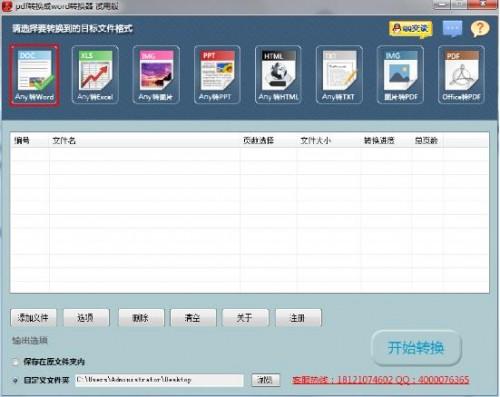The width and height of the screenshot is (500, 397).
Task: Choose the image to PDF format icon
Action: click(400, 75)
